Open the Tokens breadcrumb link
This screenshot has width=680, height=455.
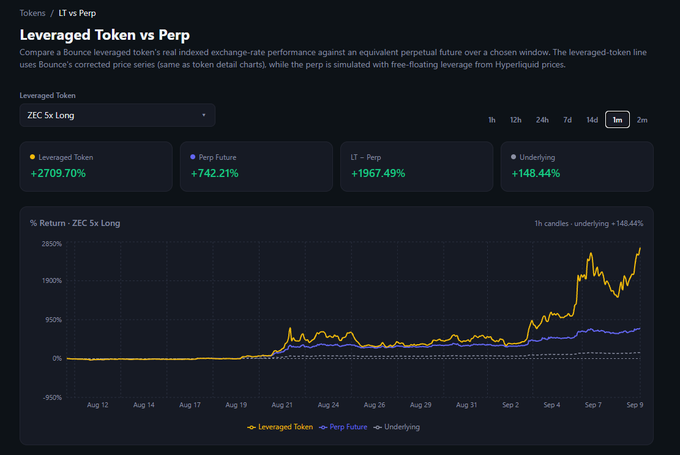pyautogui.click(x=32, y=13)
